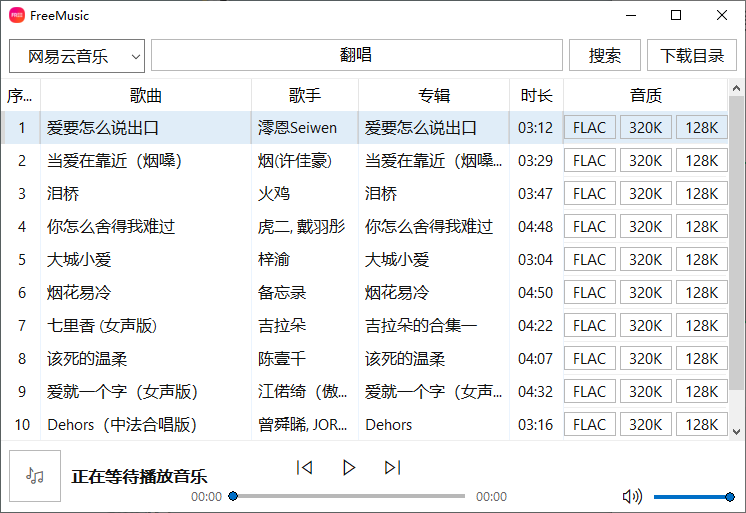Click the album art music note thumbnail
The image size is (746, 513).
click(x=35, y=476)
